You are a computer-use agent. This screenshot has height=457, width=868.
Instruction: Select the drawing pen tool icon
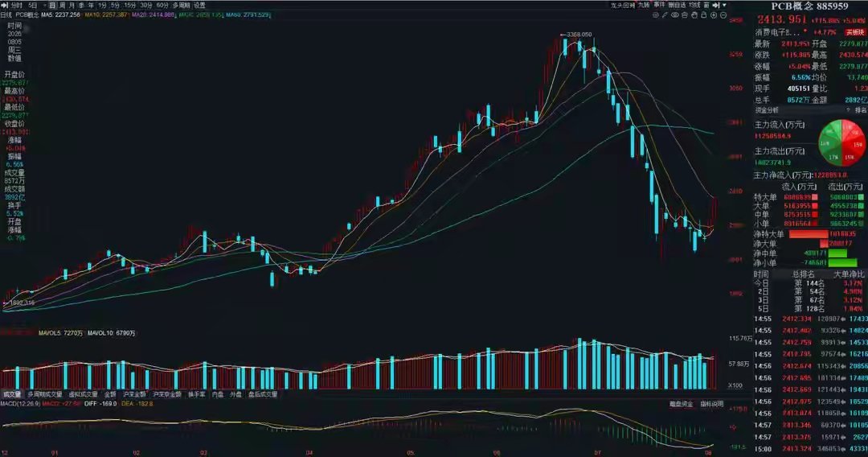[665, 15]
